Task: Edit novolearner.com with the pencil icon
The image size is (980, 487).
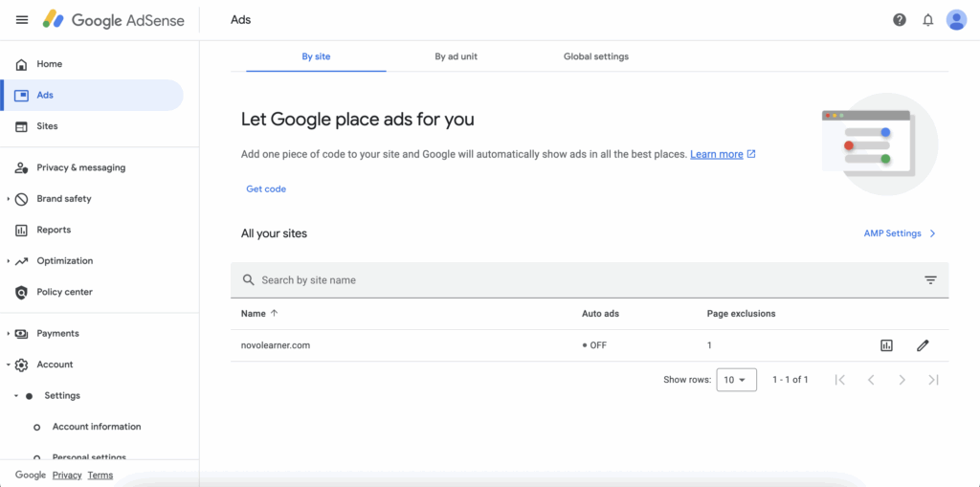Action: click(923, 345)
